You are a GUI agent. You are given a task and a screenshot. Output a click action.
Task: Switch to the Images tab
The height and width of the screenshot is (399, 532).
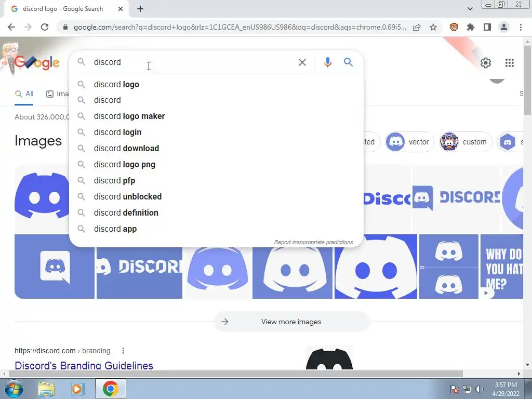point(57,94)
